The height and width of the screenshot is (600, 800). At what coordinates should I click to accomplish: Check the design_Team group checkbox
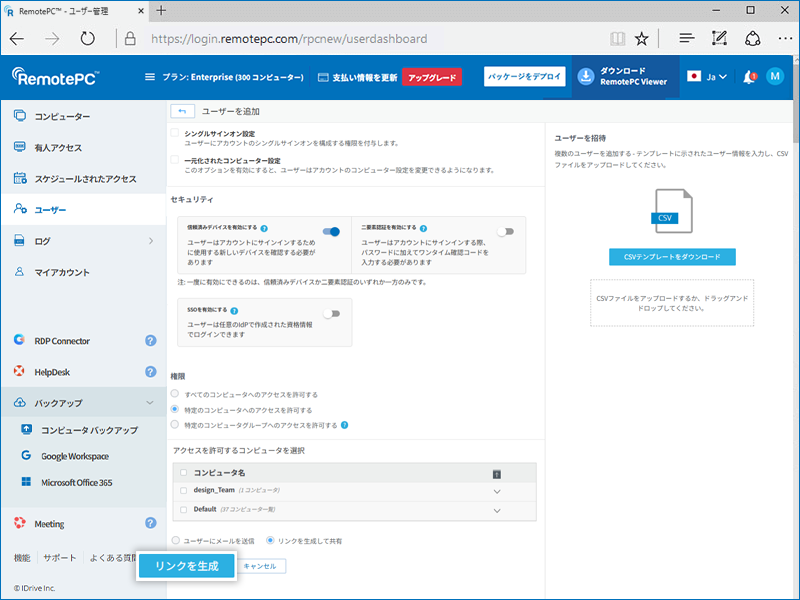pyautogui.click(x=184, y=490)
